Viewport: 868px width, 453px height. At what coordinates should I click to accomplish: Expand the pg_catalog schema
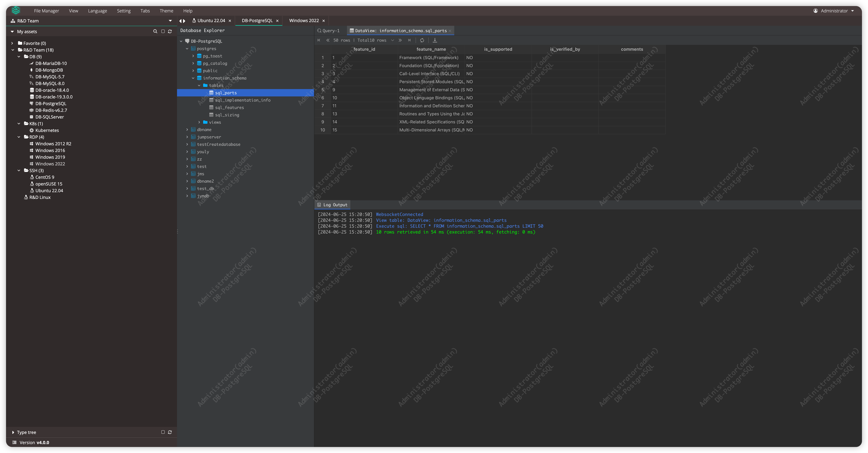[193, 63]
